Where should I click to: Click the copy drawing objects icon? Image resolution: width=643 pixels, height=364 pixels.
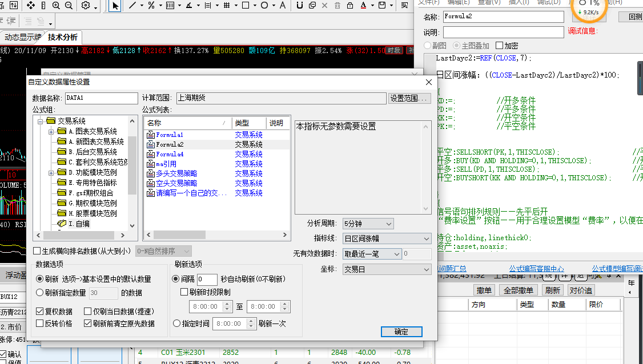(312, 5)
